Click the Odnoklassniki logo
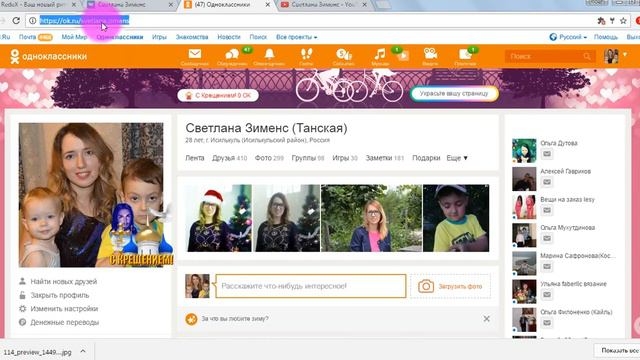640x360 pixels. [49, 56]
